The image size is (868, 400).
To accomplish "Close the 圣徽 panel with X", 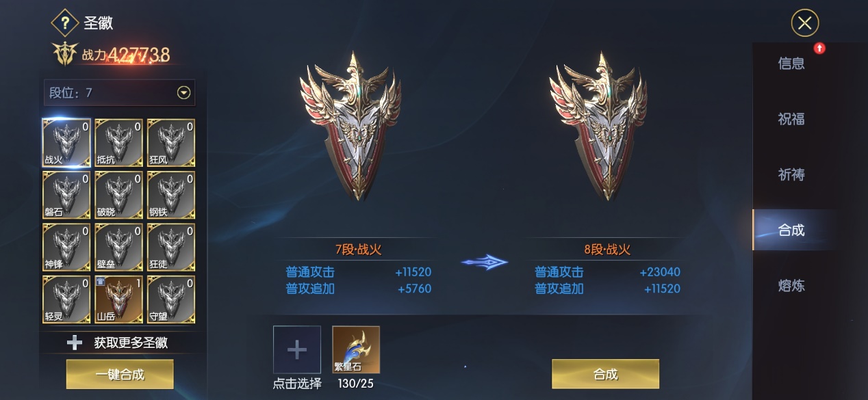I will pos(805,23).
